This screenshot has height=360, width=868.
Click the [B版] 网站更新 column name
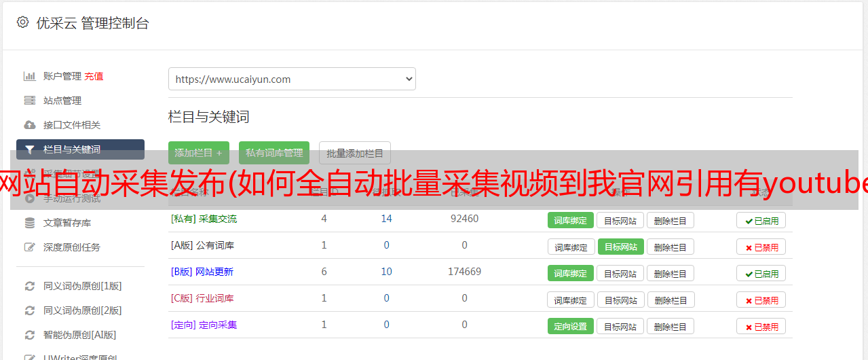[202, 272]
